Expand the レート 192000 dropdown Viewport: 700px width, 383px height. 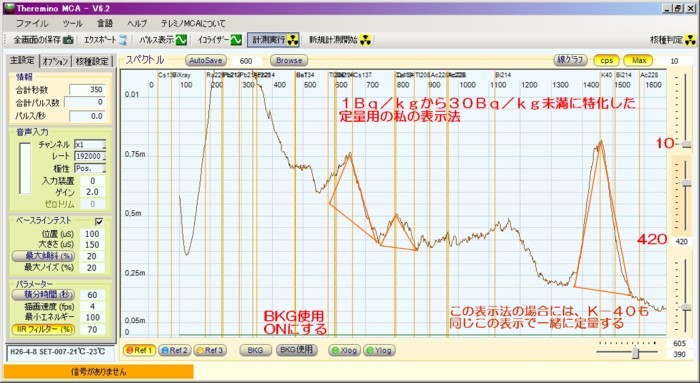point(104,156)
